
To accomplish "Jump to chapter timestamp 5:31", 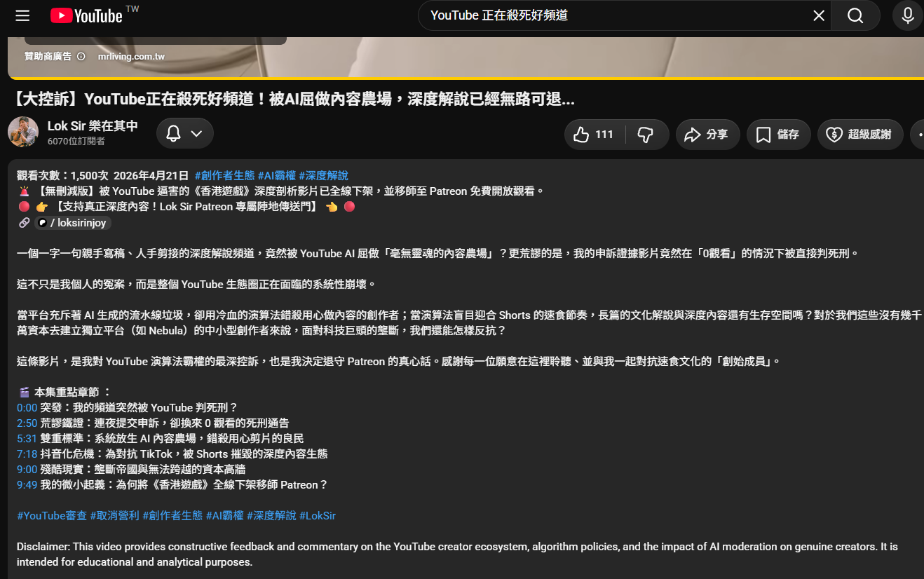I will click(27, 438).
